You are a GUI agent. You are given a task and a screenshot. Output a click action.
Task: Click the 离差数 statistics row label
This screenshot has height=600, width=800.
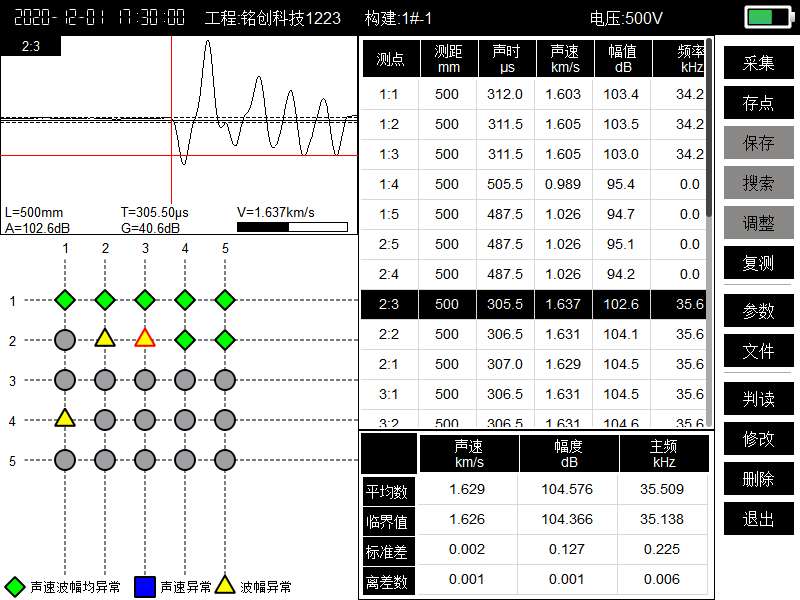(388, 582)
